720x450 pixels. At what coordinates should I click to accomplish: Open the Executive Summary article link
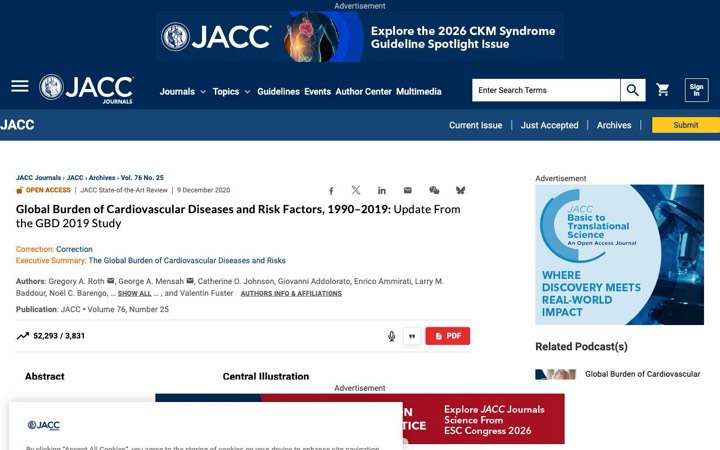pyautogui.click(x=187, y=260)
